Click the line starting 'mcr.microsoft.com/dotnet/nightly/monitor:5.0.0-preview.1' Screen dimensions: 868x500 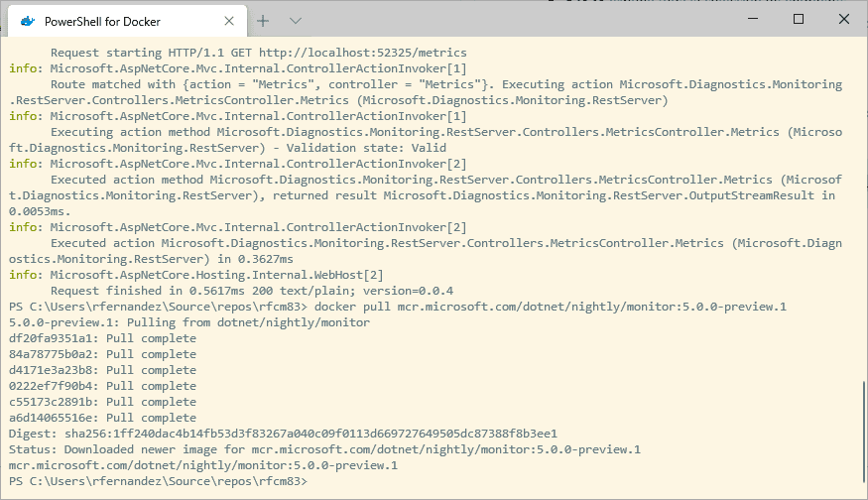(x=203, y=465)
